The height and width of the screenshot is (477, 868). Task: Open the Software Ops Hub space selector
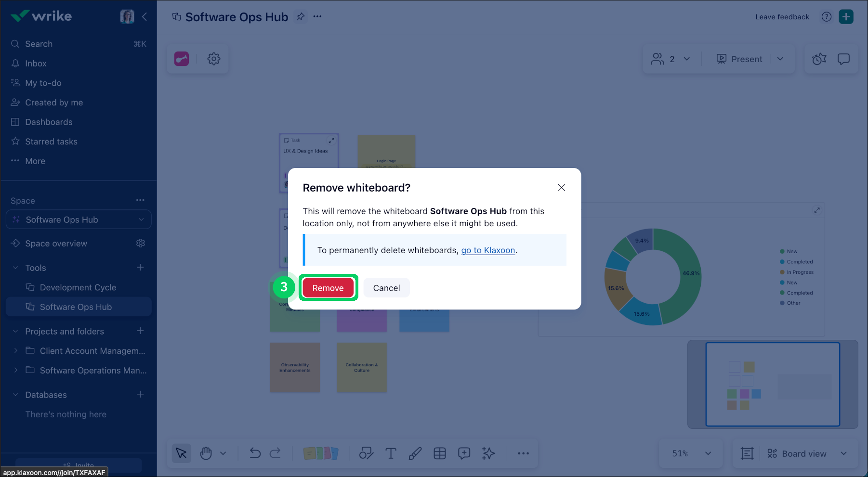79,219
